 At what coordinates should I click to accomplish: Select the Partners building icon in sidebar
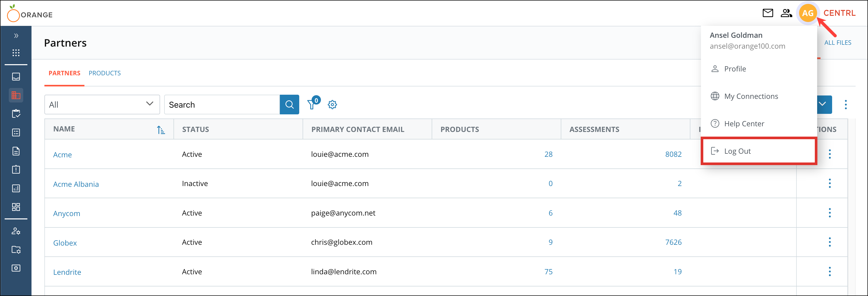(16, 95)
